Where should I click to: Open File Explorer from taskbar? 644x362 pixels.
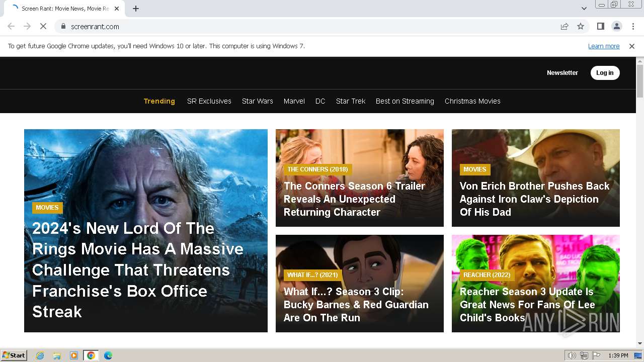[x=57, y=355]
